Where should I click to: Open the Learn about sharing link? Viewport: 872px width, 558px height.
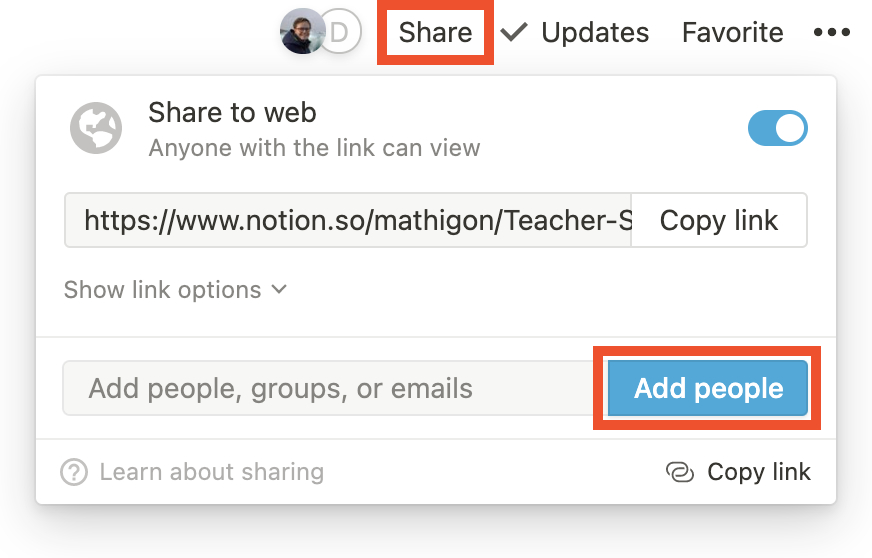(x=211, y=472)
